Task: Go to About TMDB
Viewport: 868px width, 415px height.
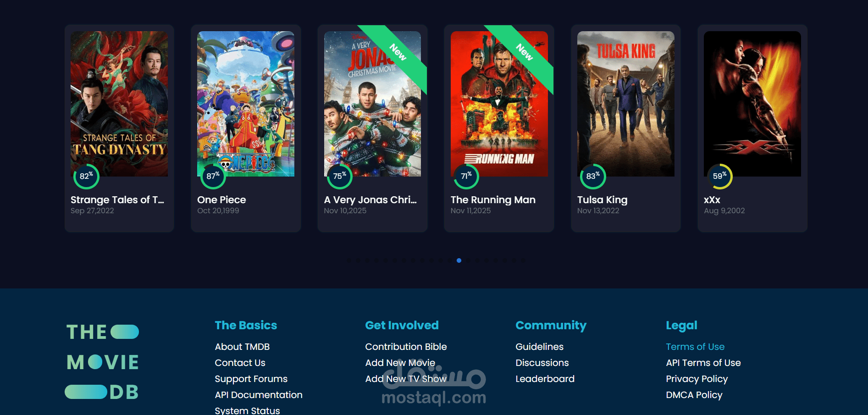Action: pos(242,347)
